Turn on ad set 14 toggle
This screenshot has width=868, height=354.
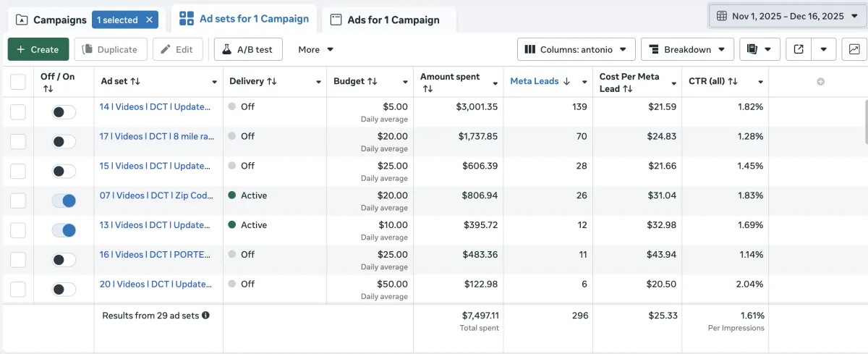[x=64, y=112]
